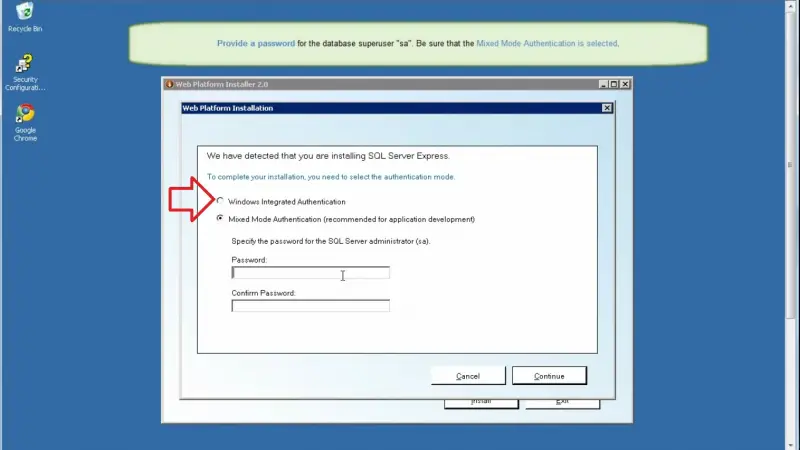This screenshot has width=800, height=450.
Task: Close the Web Platform Installation dialog
Action: coord(607,108)
